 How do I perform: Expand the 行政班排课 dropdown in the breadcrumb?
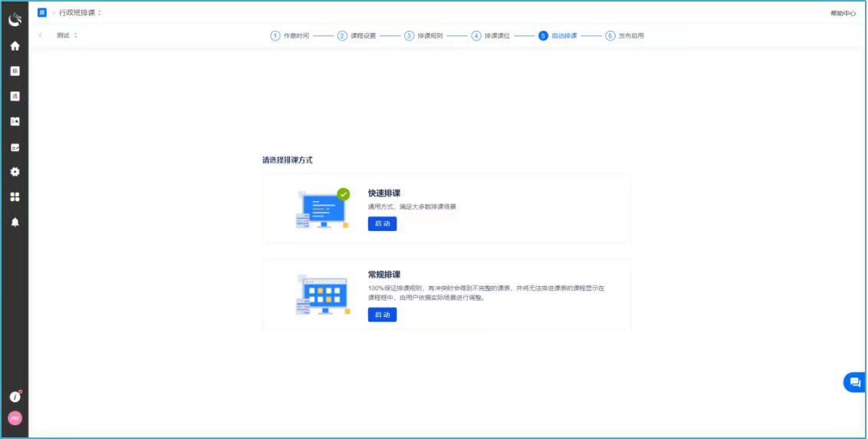[81, 13]
